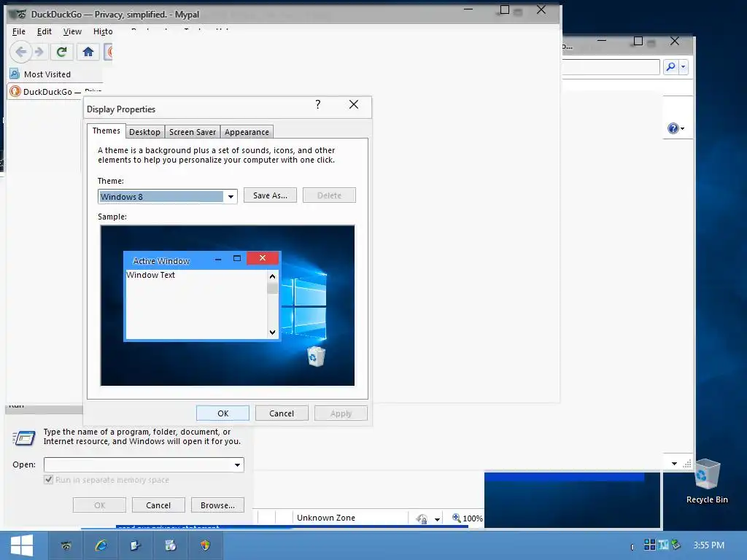This screenshot has height=560, width=747.
Task: Reload the page in Mypal
Action: click(x=61, y=52)
